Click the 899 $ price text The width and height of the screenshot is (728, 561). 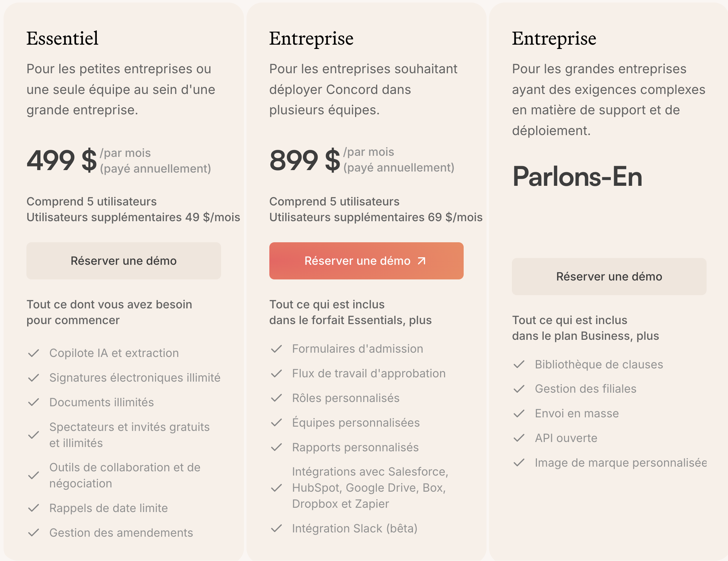pyautogui.click(x=304, y=160)
